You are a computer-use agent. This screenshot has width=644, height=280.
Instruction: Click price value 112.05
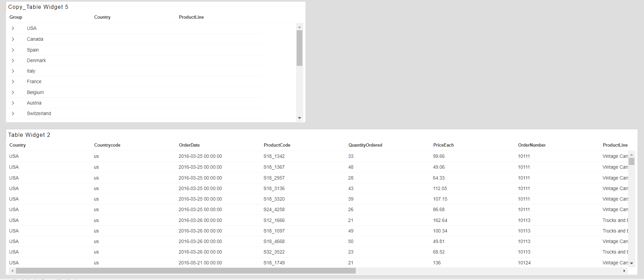click(440, 189)
